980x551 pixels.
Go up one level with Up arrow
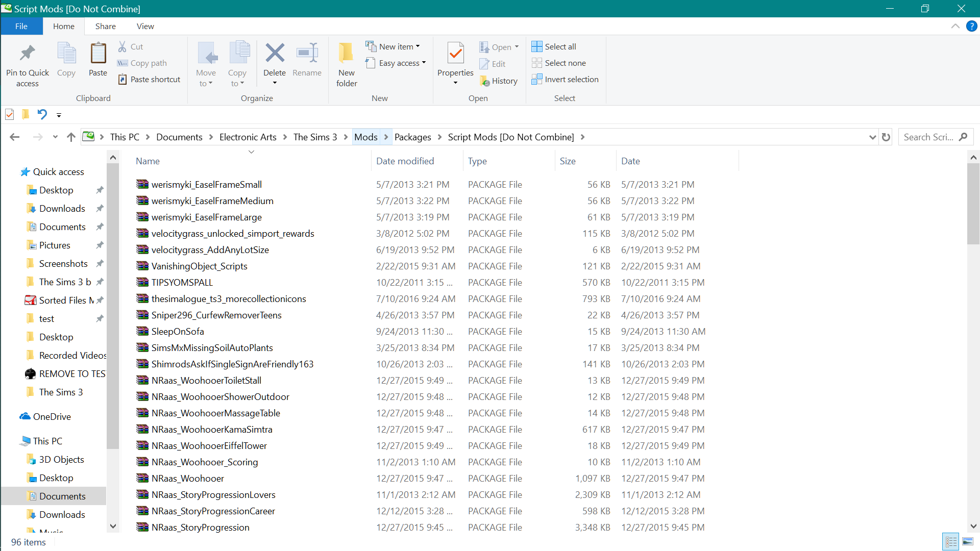tap(71, 137)
